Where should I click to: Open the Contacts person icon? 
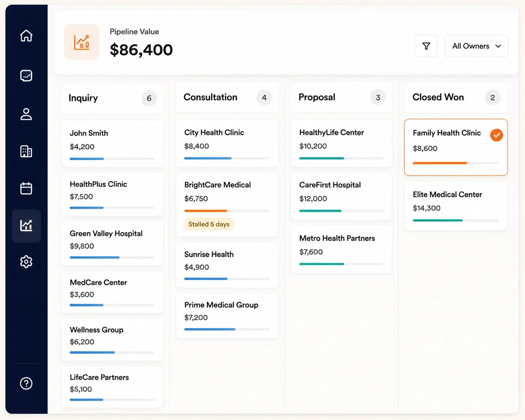pos(26,114)
